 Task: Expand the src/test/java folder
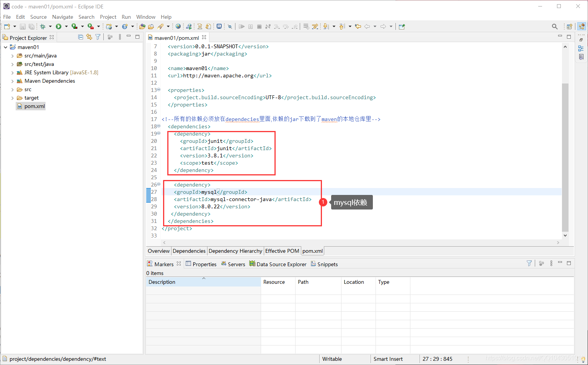12,64
